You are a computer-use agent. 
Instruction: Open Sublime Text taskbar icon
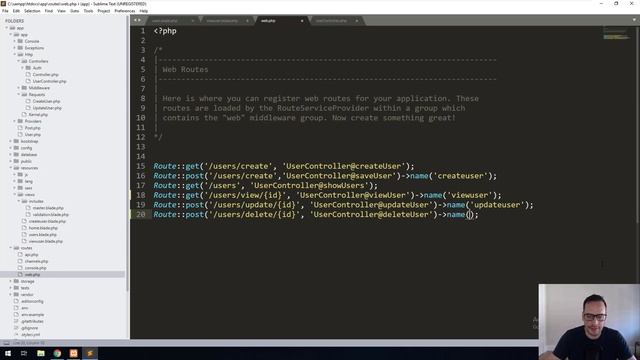tap(90, 353)
